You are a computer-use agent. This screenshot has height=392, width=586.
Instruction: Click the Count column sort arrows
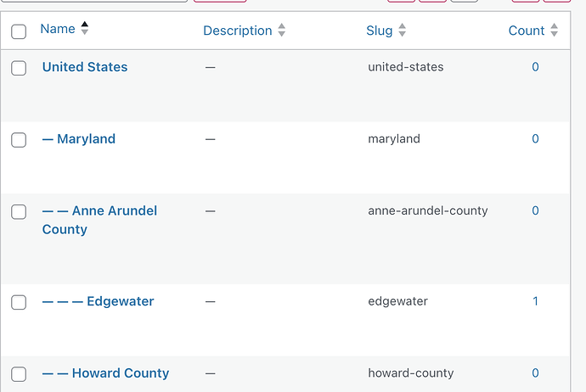tap(555, 31)
